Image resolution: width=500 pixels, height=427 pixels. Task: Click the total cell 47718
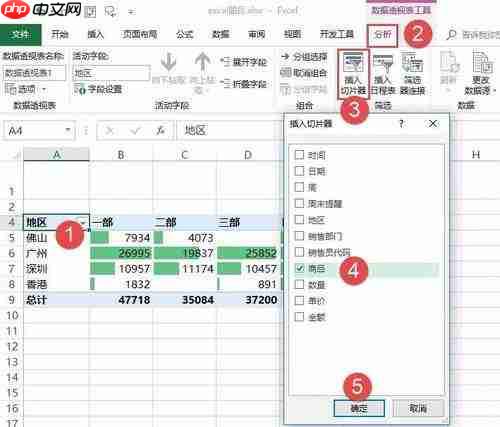121,300
